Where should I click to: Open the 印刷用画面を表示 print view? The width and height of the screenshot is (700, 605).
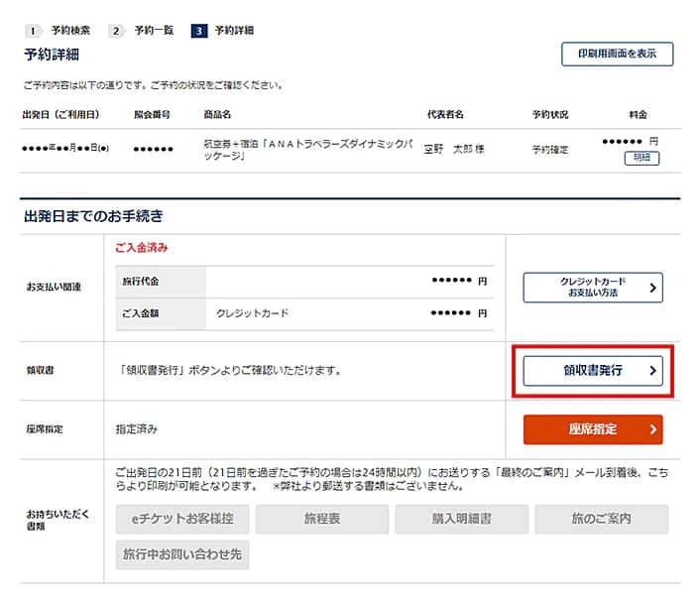click(x=617, y=54)
